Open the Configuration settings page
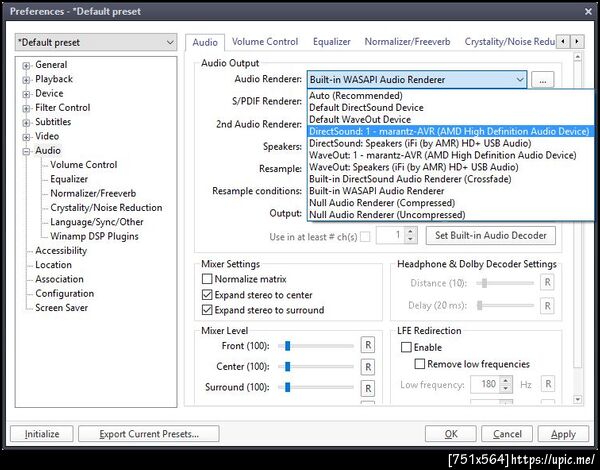Image resolution: width=600 pixels, height=470 pixels. (x=64, y=293)
